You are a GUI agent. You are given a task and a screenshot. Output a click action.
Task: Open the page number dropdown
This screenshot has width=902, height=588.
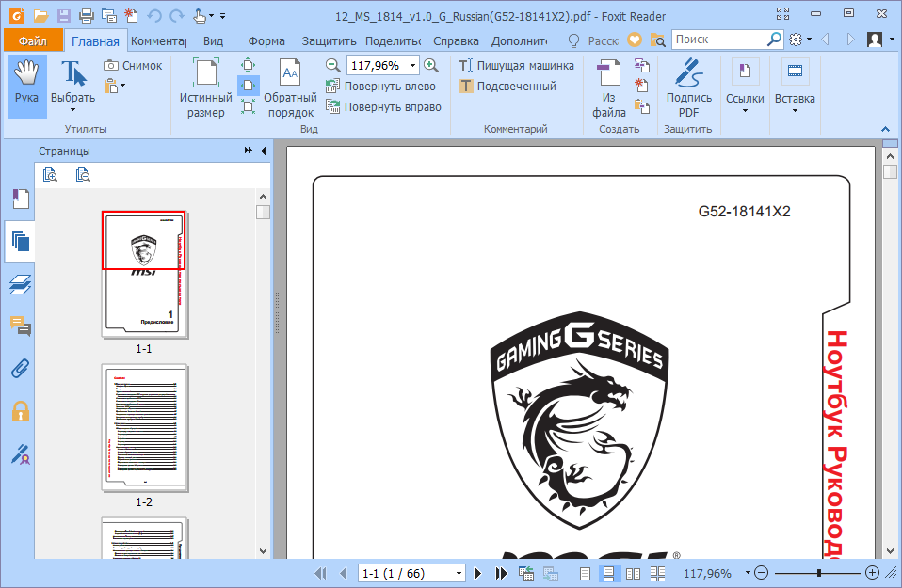(459, 573)
